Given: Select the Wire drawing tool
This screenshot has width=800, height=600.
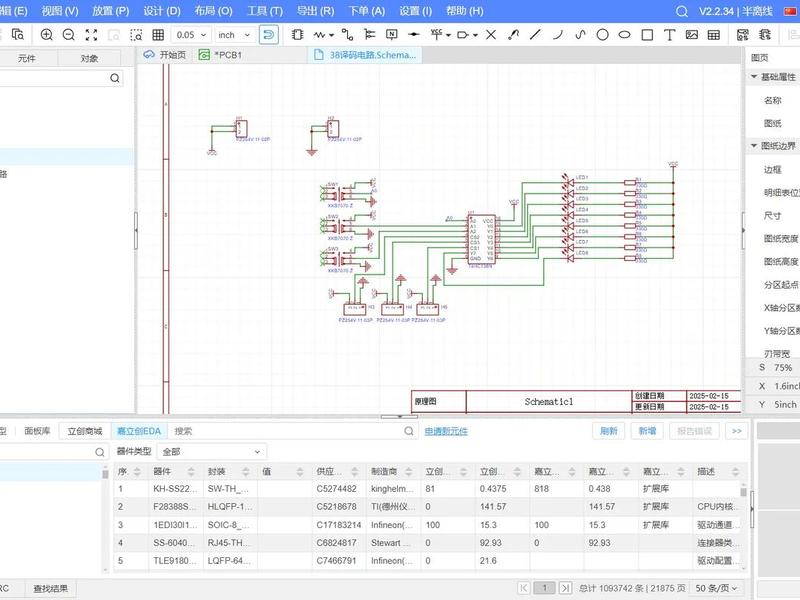Looking at the screenshot, I should coord(347,35).
